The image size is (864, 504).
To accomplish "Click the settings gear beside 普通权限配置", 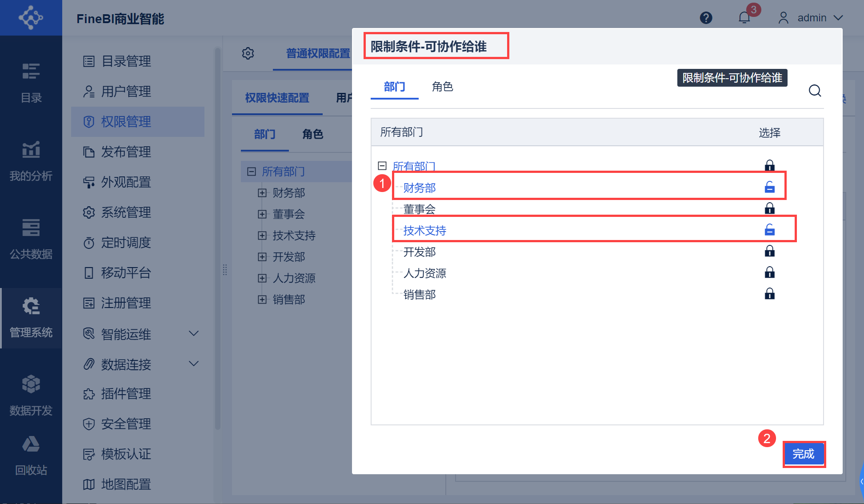I will (x=248, y=53).
